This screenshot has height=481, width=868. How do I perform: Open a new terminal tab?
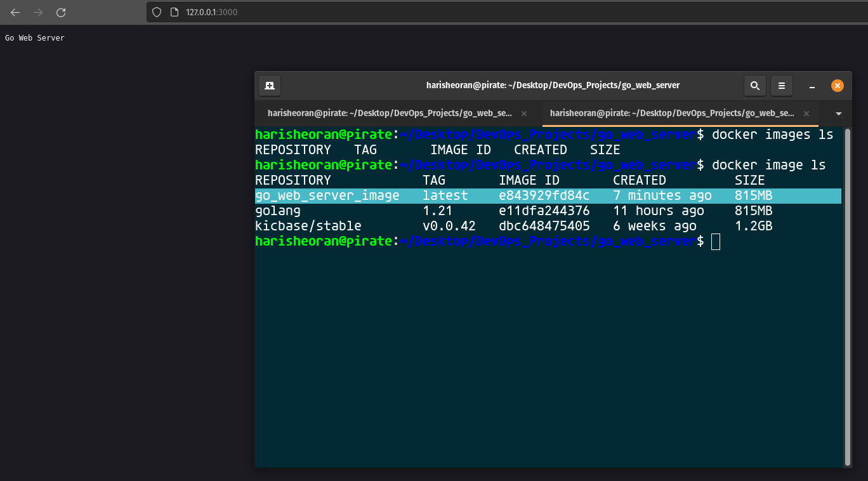coord(269,85)
